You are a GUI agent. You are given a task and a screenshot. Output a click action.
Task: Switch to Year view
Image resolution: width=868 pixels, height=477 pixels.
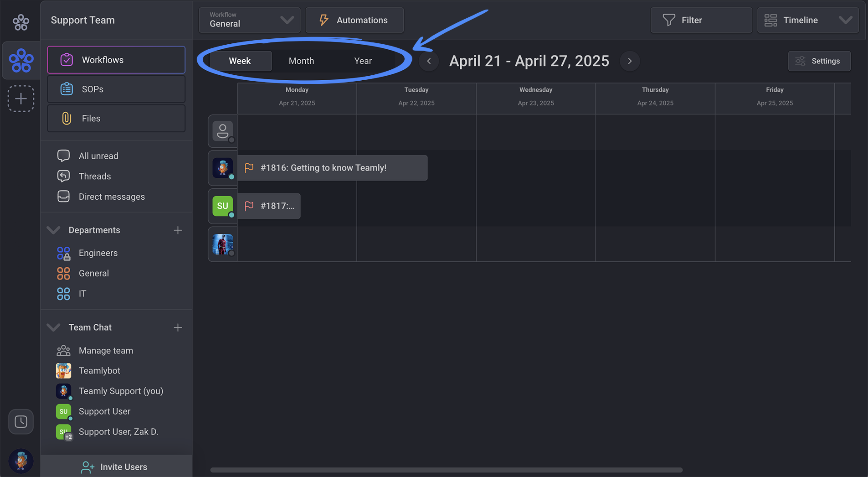(363, 61)
